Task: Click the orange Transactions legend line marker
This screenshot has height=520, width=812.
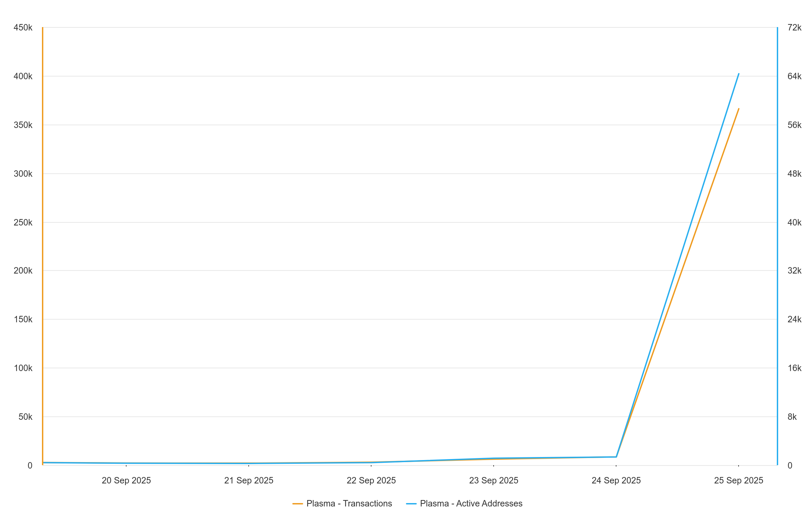Action: pos(298,504)
